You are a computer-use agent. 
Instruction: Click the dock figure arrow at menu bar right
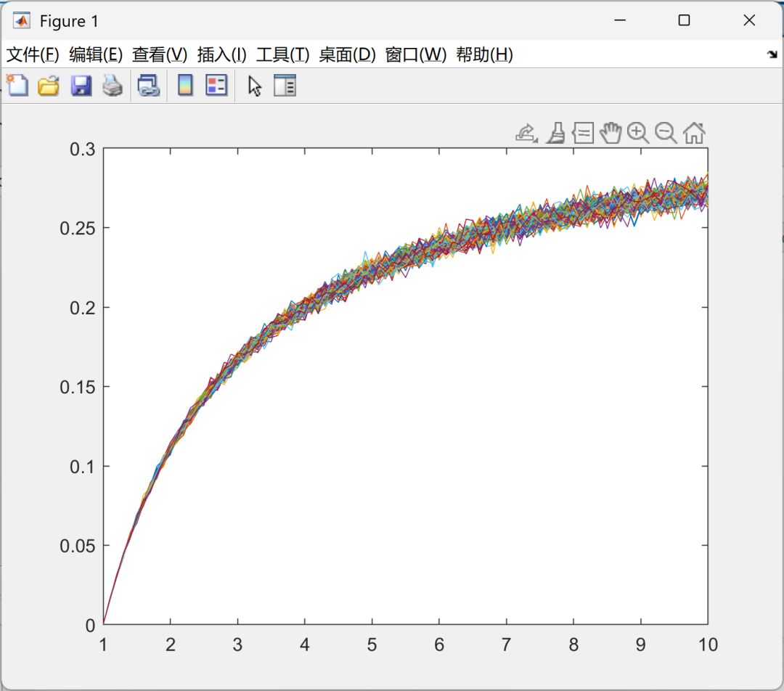point(772,54)
